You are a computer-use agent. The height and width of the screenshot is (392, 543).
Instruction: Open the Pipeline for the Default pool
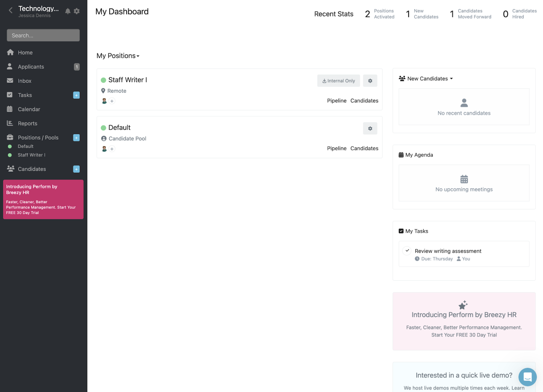pos(337,148)
